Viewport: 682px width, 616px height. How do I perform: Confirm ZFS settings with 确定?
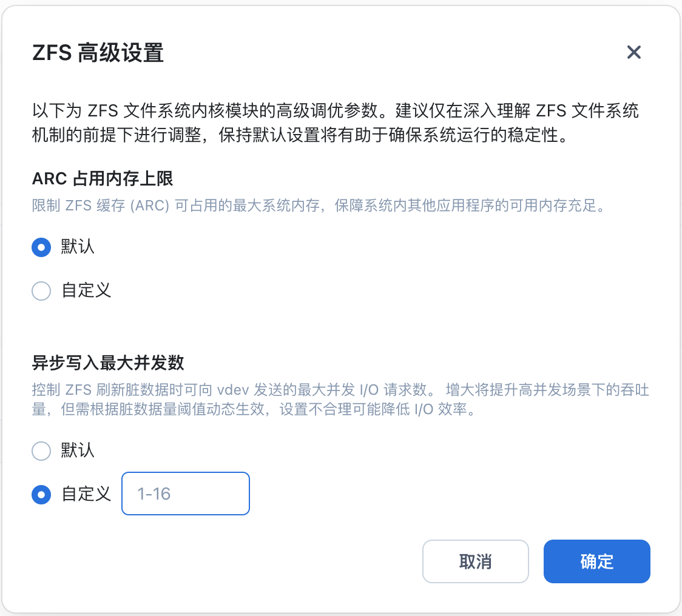pyautogui.click(x=596, y=561)
